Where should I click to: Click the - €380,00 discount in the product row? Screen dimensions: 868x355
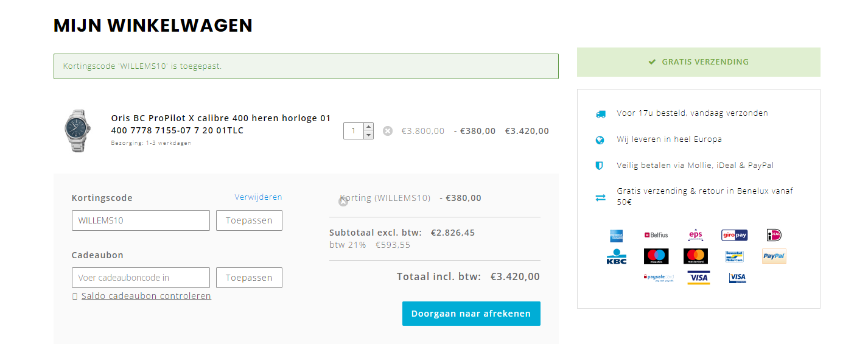[x=475, y=131]
